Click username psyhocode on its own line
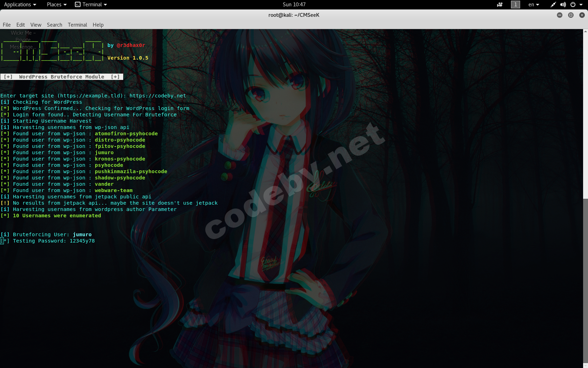Viewport: 588px width, 368px height. 109,165
